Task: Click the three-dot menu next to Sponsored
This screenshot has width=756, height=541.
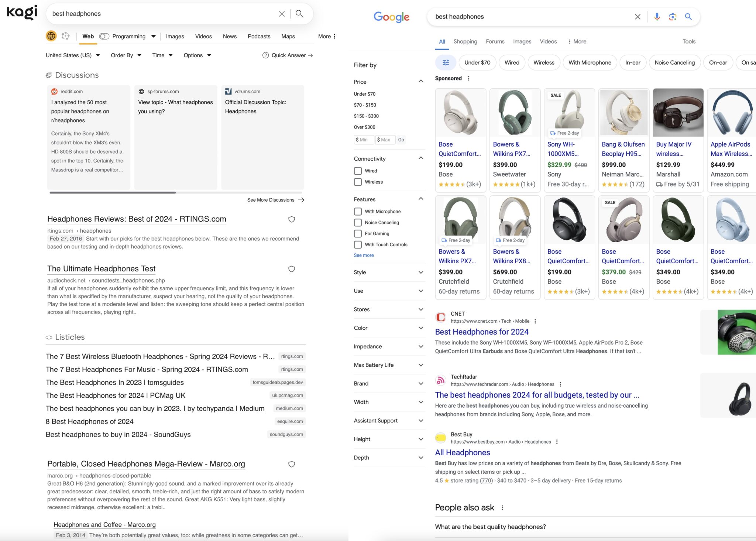Action: click(468, 78)
